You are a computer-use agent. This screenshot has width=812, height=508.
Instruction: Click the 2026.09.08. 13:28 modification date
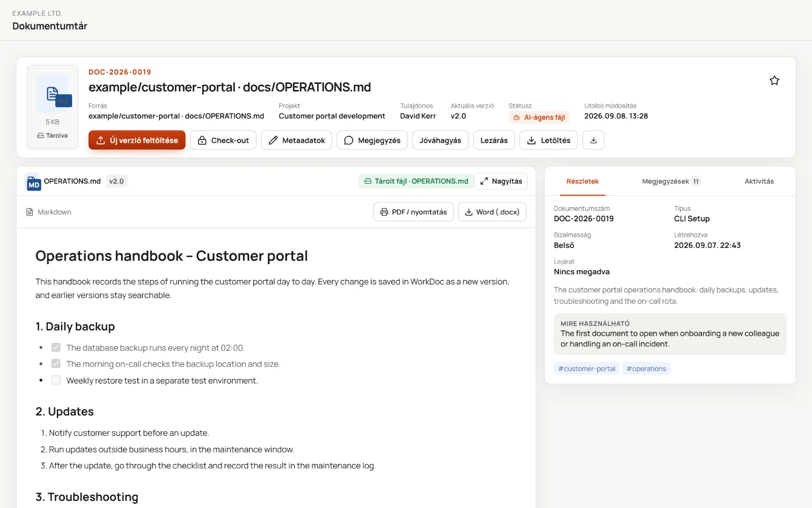(616, 116)
